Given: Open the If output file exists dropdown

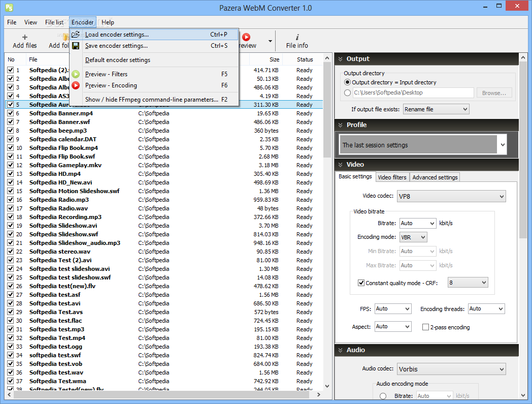Looking at the screenshot, I should click(436, 109).
